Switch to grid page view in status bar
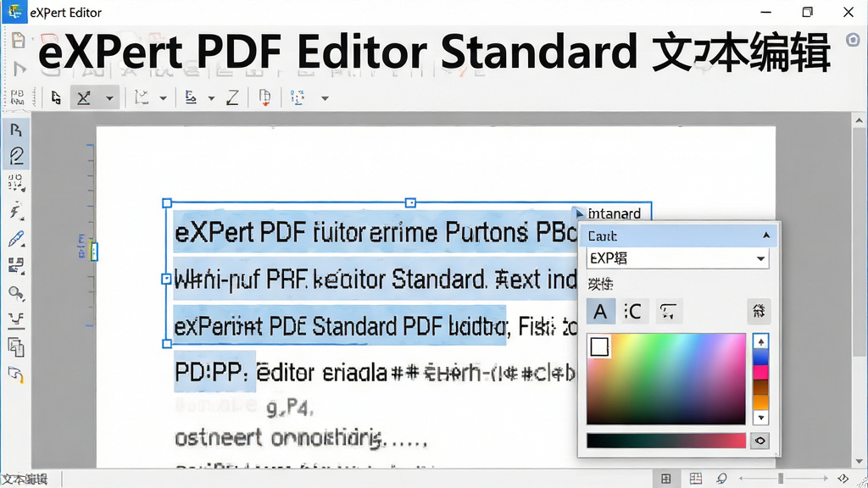The image size is (868, 488). [x=695, y=479]
